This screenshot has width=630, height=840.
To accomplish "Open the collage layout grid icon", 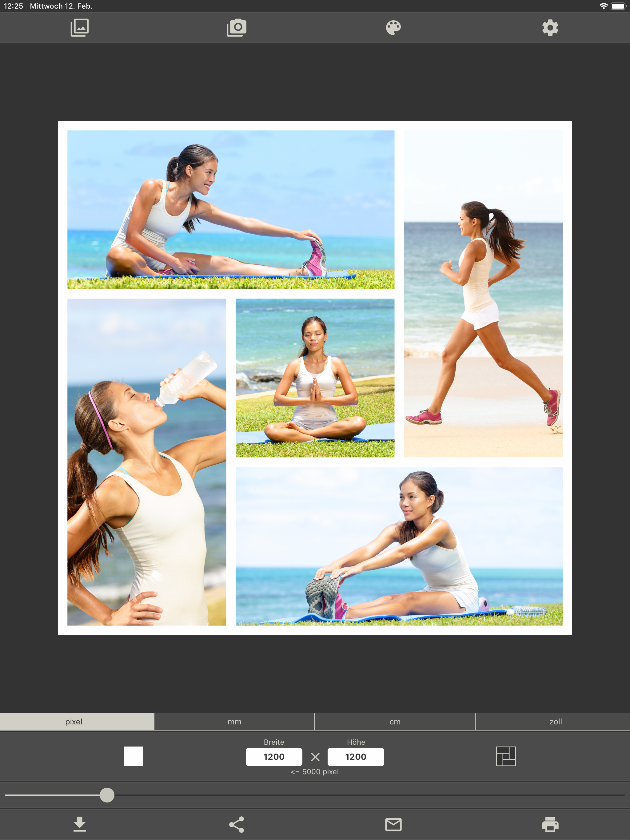I will pos(506,756).
